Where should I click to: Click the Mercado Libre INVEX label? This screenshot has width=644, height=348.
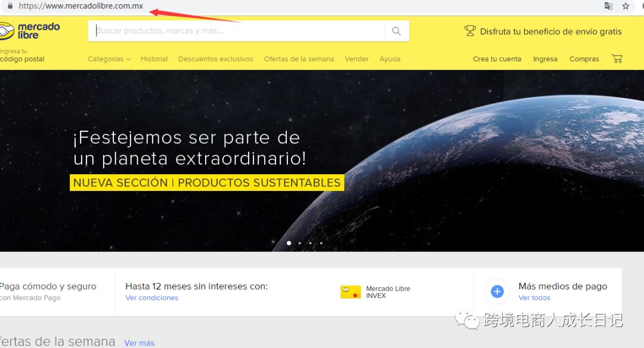pyautogui.click(x=388, y=292)
